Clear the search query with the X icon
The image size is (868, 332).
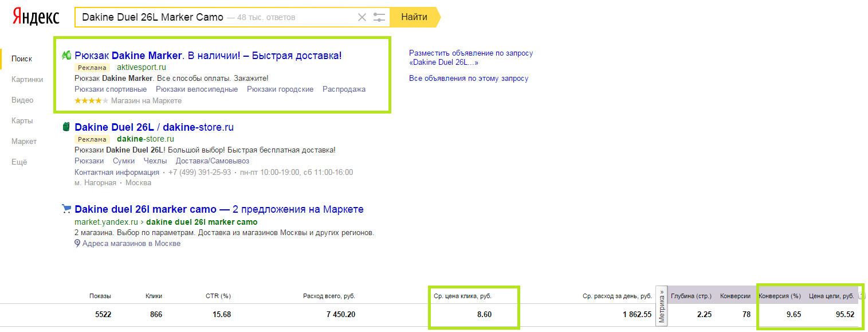pyautogui.click(x=362, y=17)
